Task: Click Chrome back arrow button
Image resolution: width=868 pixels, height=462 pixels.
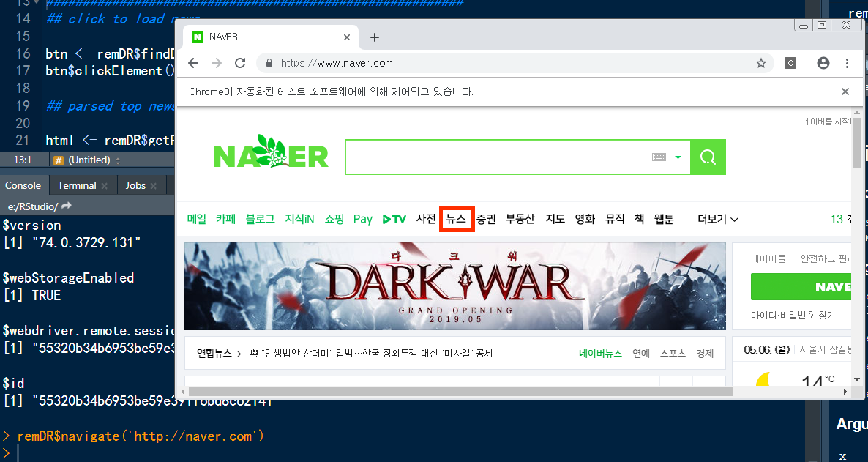Action: 193,63
